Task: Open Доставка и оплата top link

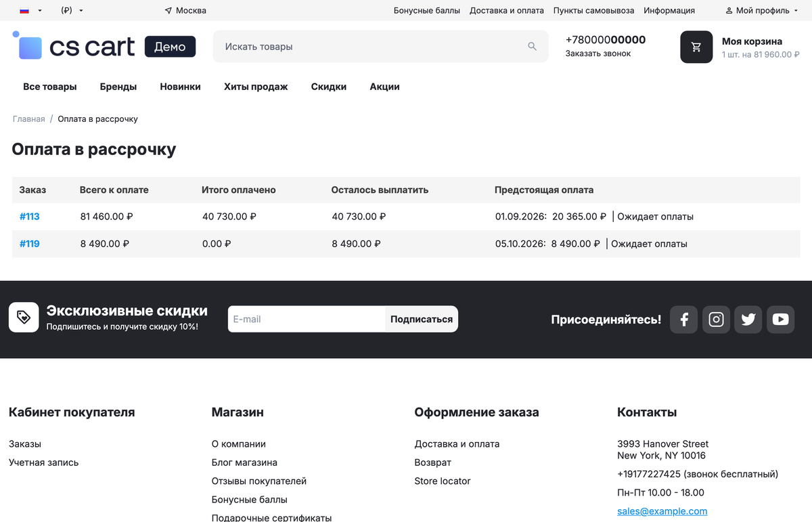Action: pyautogui.click(x=507, y=11)
